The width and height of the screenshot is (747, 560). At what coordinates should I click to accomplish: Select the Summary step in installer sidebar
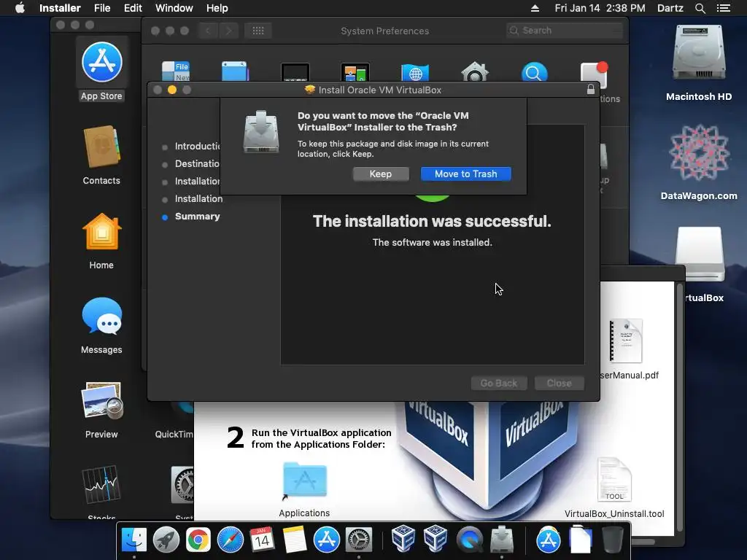coord(197,216)
